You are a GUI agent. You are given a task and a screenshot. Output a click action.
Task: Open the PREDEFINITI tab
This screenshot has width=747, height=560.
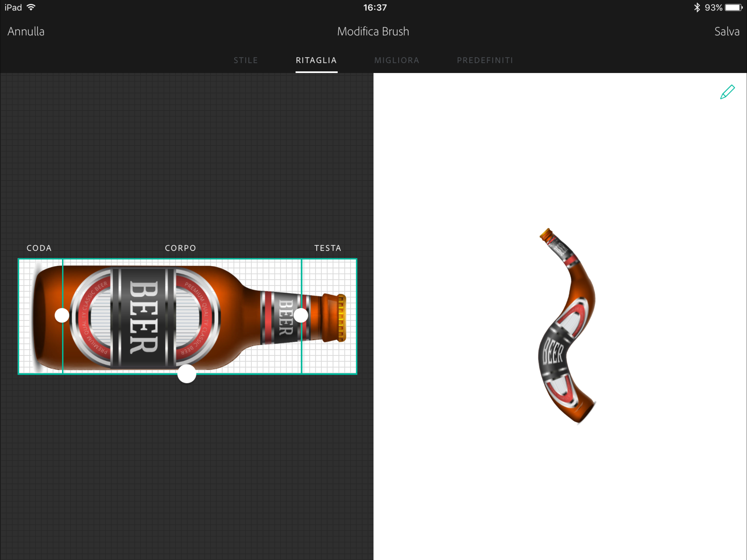485,60
